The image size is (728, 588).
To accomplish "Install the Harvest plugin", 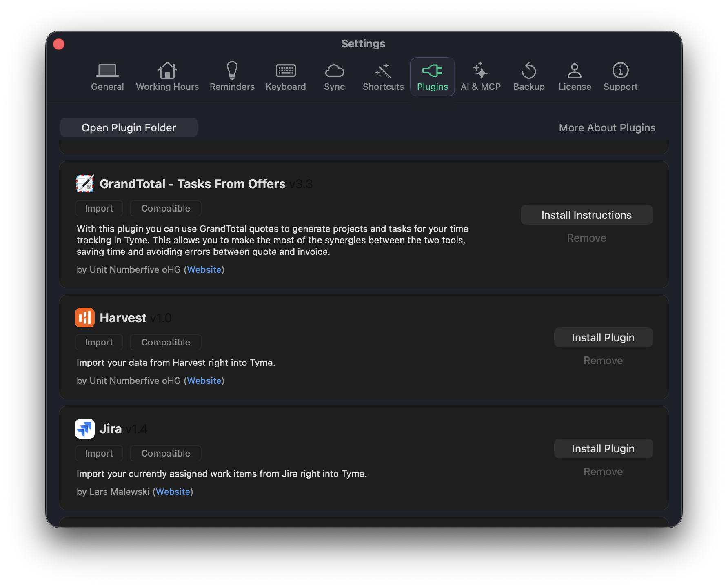I will click(x=603, y=337).
